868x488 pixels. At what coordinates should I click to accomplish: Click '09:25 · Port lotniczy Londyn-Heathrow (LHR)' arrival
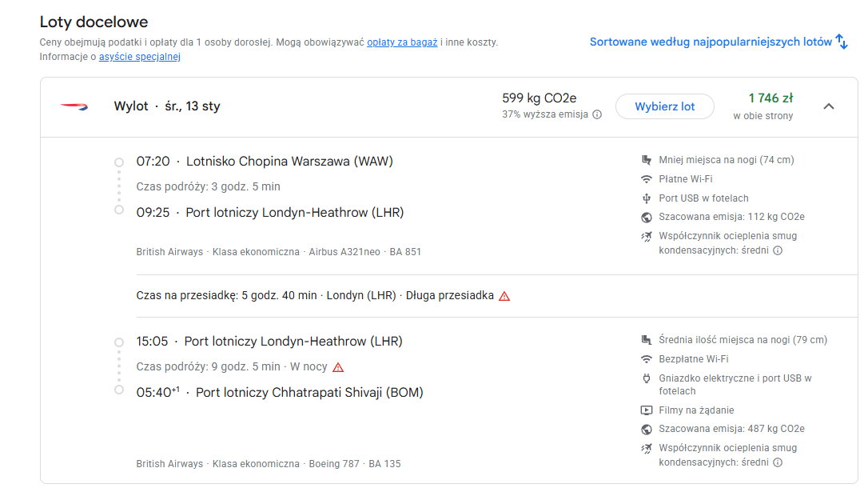pyautogui.click(x=270, y=213)
